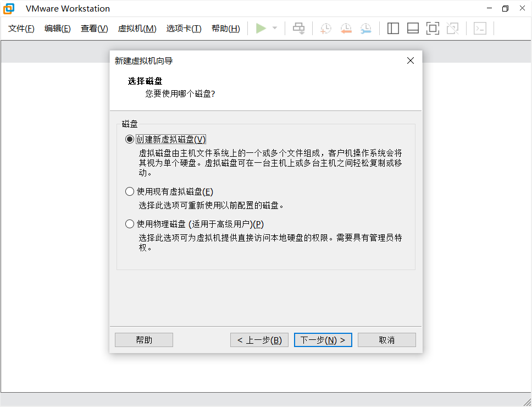Screen dimensions: 532x407
Task: Minimize the VMware Workstation window
Action: point(489,8)
